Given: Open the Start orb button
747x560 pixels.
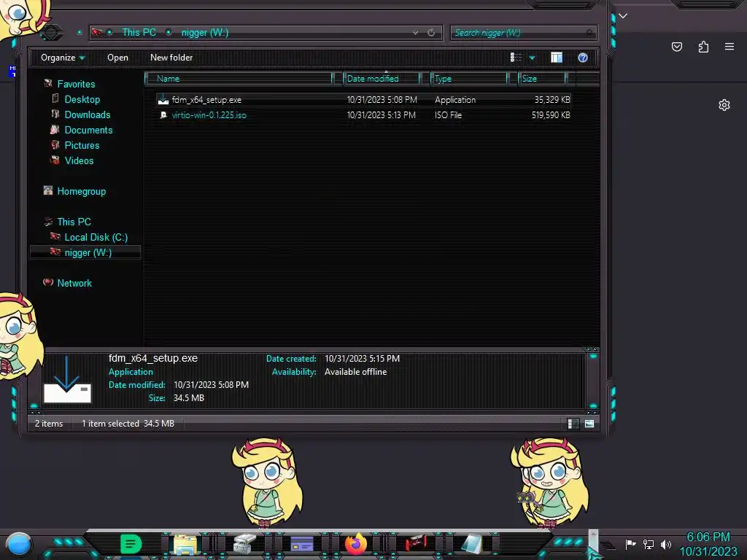Looking at the screenshot, I should coord(19,544).
